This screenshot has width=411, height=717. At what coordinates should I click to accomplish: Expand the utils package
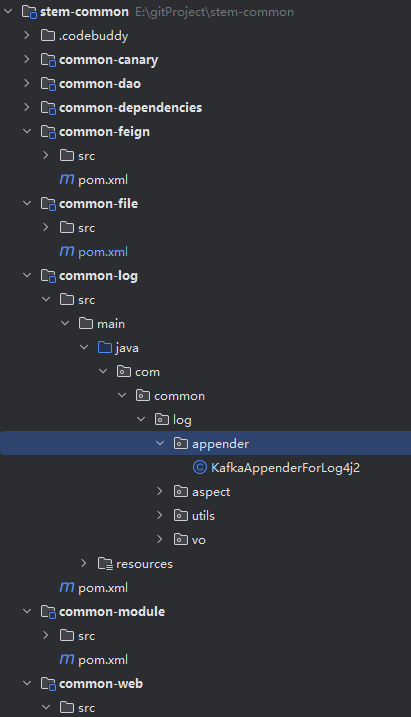coord(160,515)
